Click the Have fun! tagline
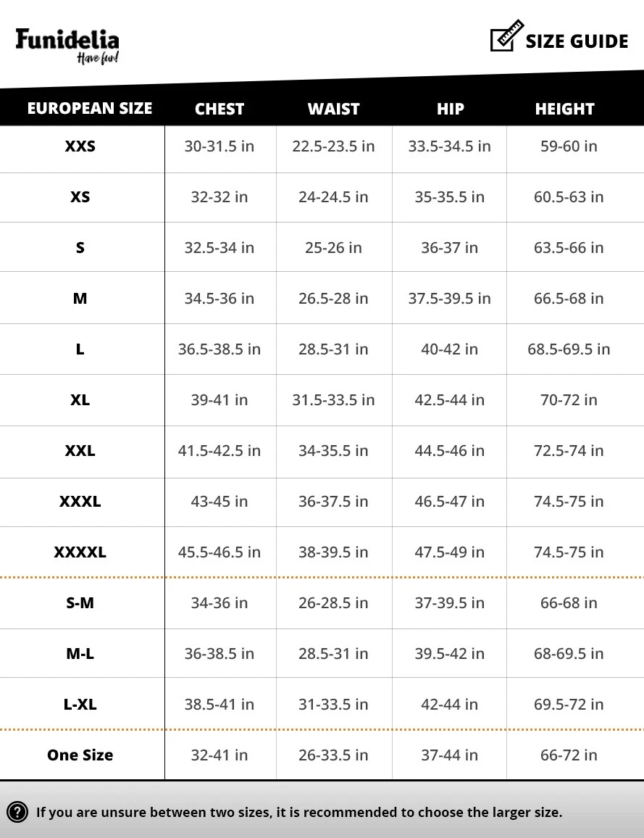This screenshot has height=838, width=644. point(98,58)
